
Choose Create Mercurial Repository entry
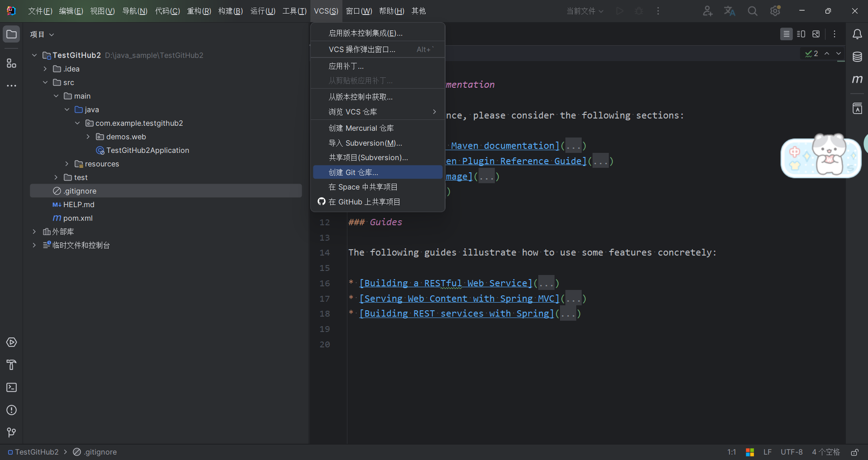[378, 128]
